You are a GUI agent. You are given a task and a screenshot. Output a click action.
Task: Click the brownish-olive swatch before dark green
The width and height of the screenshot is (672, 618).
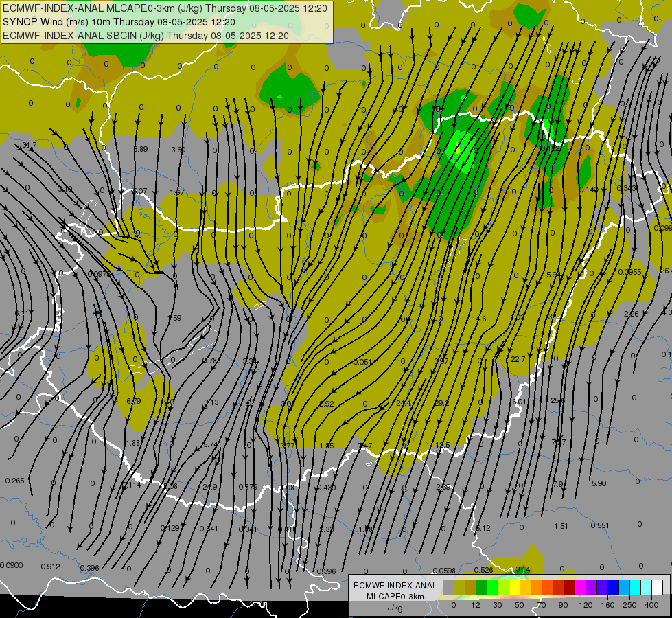471,587
